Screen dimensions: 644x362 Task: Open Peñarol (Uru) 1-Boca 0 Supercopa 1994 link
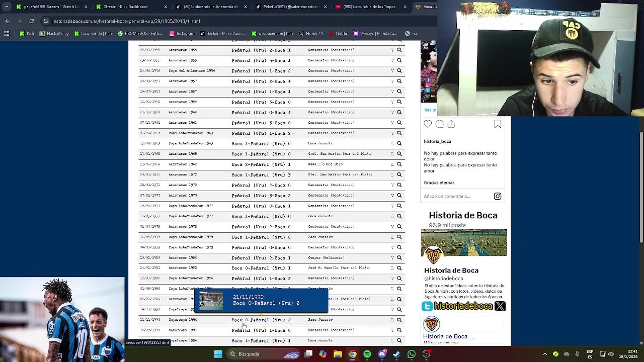coord(261,330)
